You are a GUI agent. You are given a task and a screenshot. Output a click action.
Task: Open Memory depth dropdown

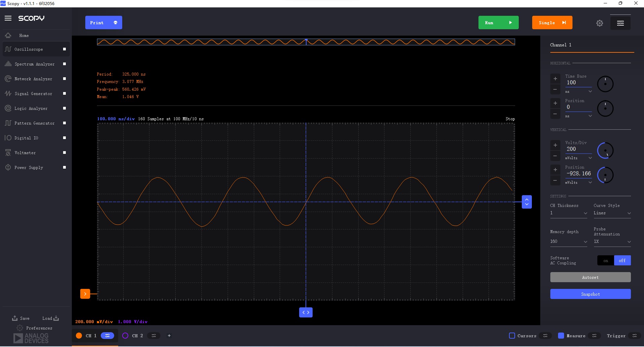568,242
